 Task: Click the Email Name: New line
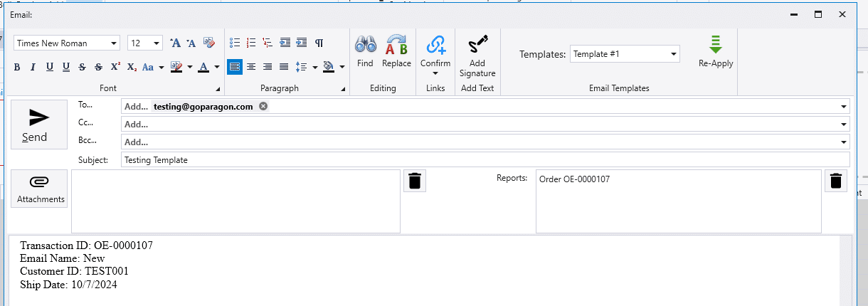[62, 258]
